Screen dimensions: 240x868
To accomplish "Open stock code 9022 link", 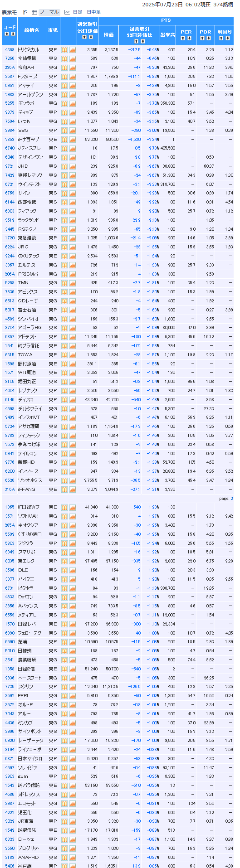I will (x=10, y=821).
